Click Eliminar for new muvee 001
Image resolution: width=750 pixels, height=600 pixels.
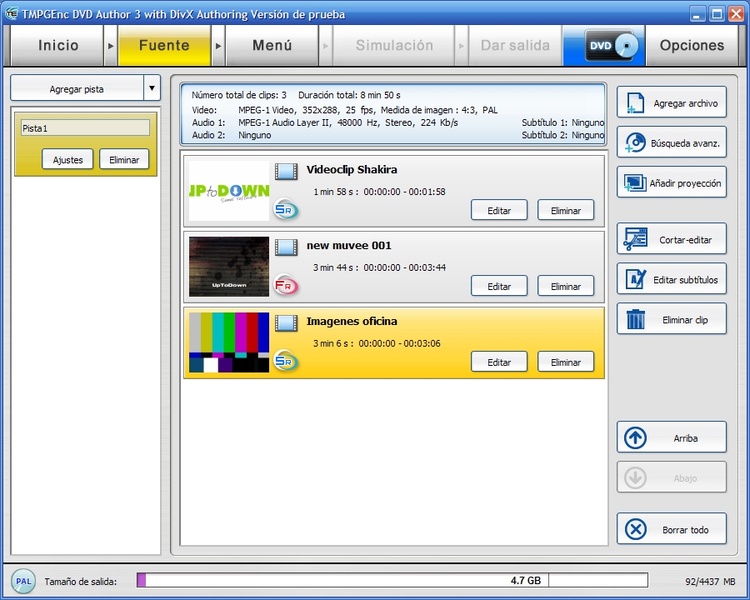point(565,286)
